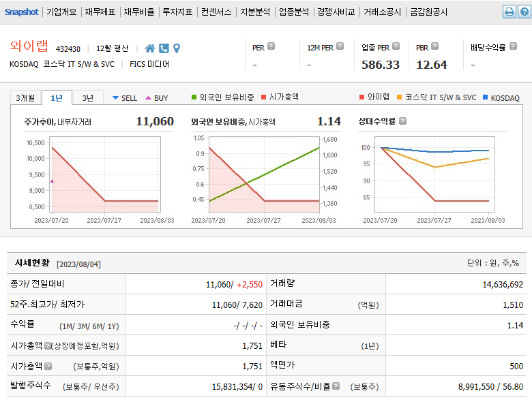Open the 업종분석 tab
This screenshot has height=404, width=532.
(294, 12)
